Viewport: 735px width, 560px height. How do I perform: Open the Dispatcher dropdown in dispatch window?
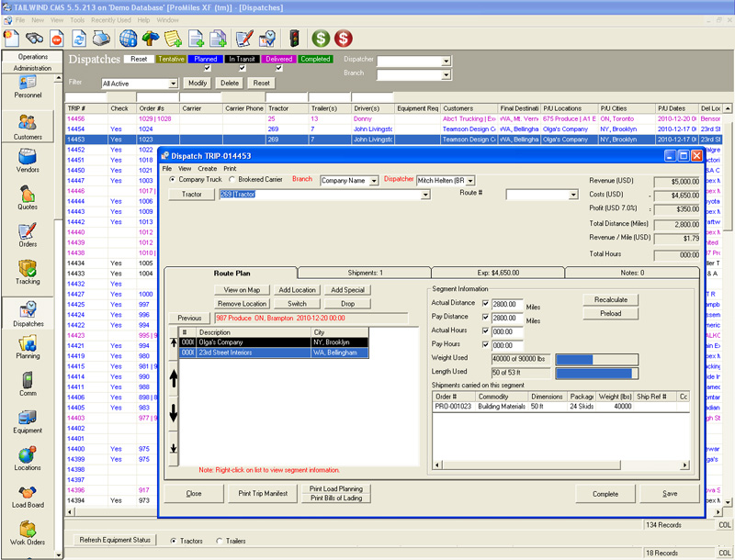point(469,181)
